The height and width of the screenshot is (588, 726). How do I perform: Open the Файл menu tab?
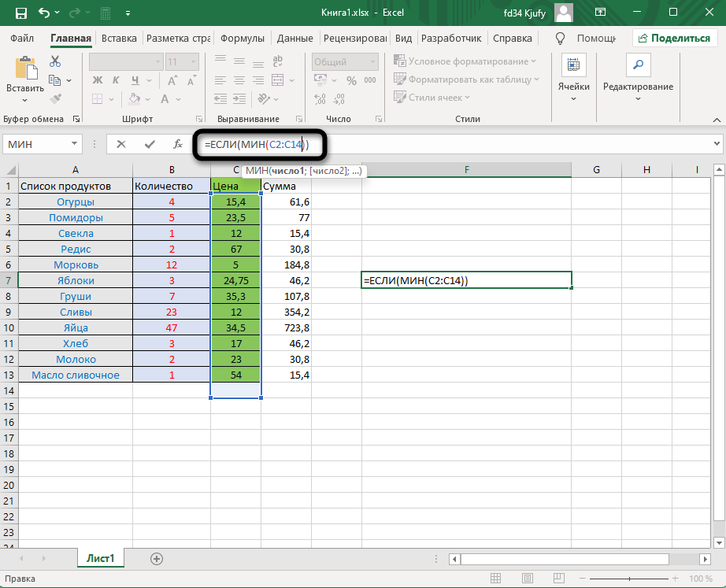click(x=22, y=39)
